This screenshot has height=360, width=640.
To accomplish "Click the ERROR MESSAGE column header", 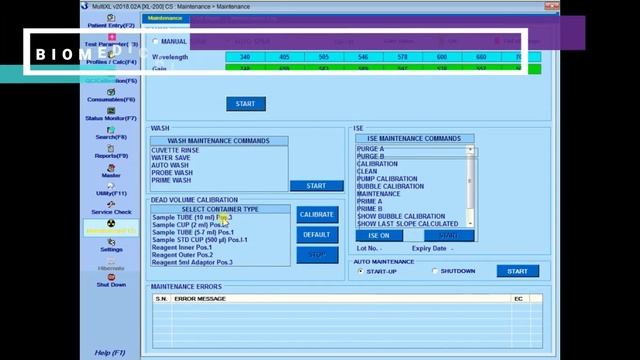I will (341, 299).
